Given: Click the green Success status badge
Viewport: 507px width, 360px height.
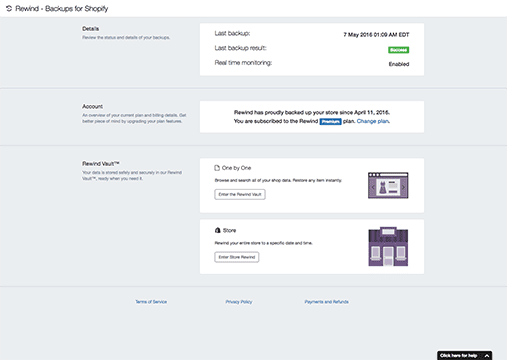Looking at the screenshot, I should click(398, 50).
